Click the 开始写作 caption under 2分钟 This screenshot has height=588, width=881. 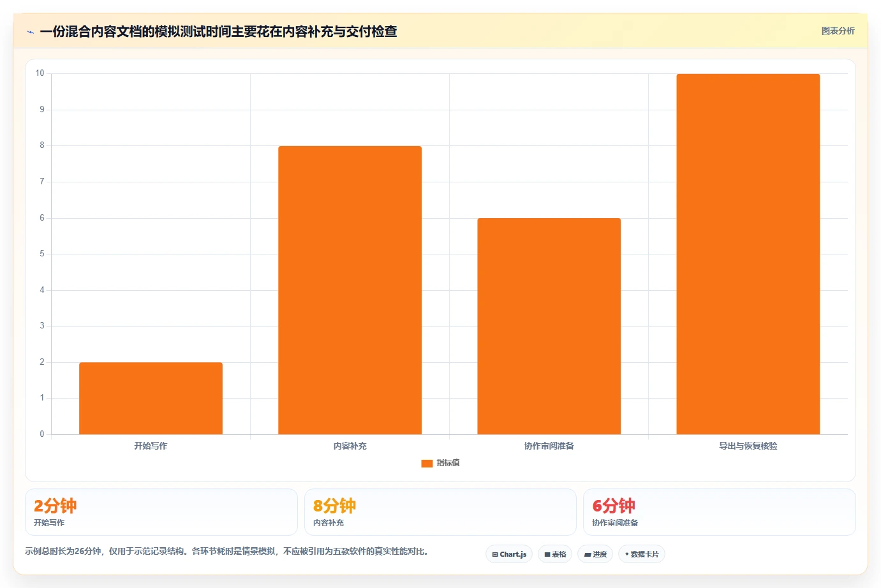[x=49, y=523]
